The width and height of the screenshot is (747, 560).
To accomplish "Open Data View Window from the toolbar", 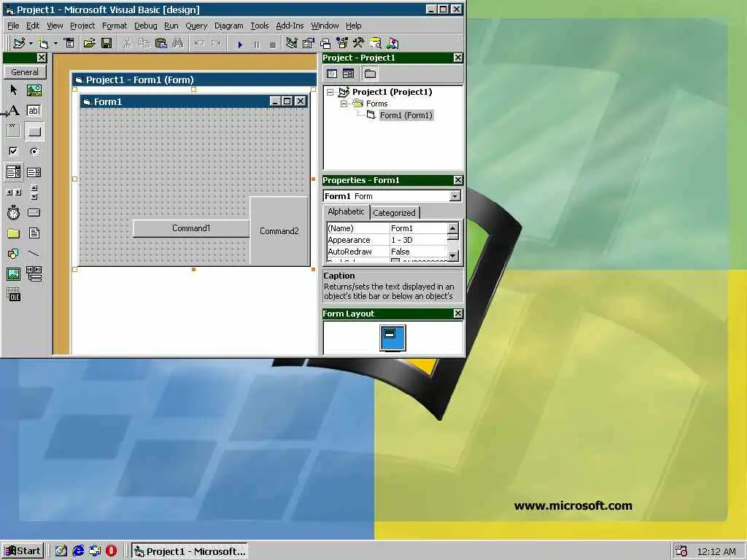I will click(x=376, y=43).
